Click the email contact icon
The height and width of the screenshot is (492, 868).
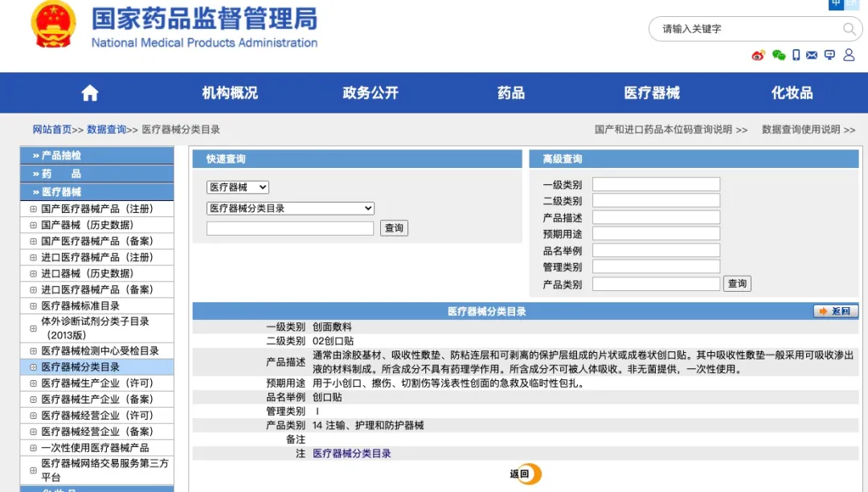click(x=813, y=55)
